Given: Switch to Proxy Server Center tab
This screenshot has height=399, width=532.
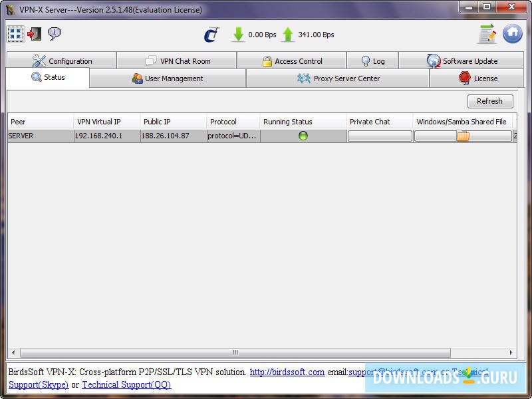Looking at the screenshot, I should [338, 78].
